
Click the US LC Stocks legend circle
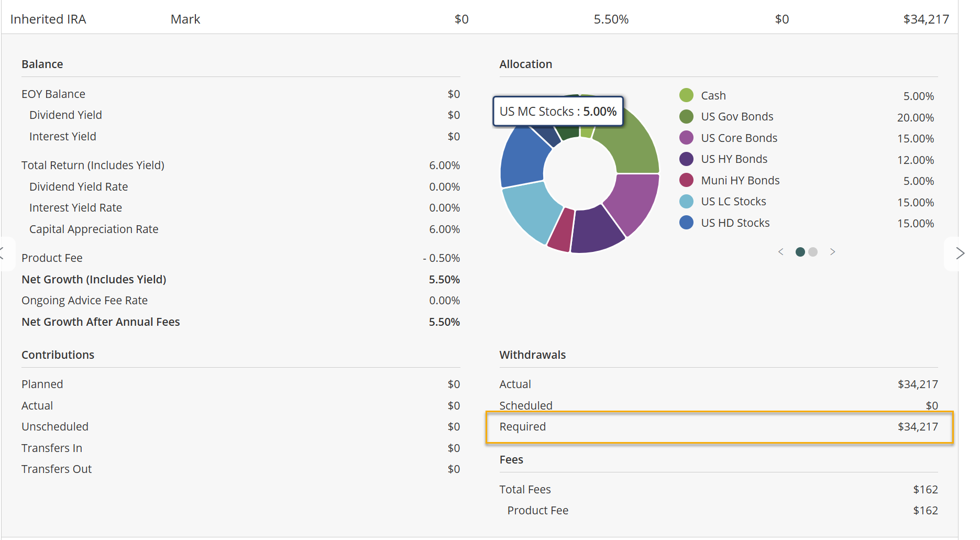(x=686, y=201)
